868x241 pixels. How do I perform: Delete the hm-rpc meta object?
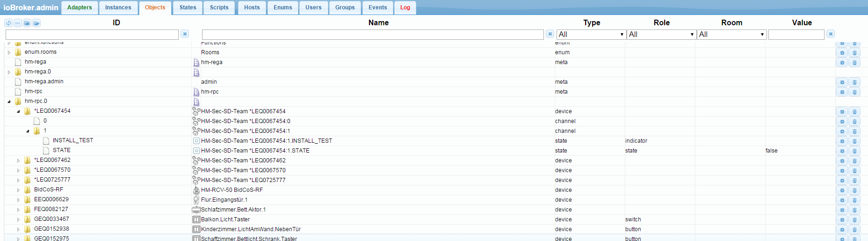click(x=854, y=92)
